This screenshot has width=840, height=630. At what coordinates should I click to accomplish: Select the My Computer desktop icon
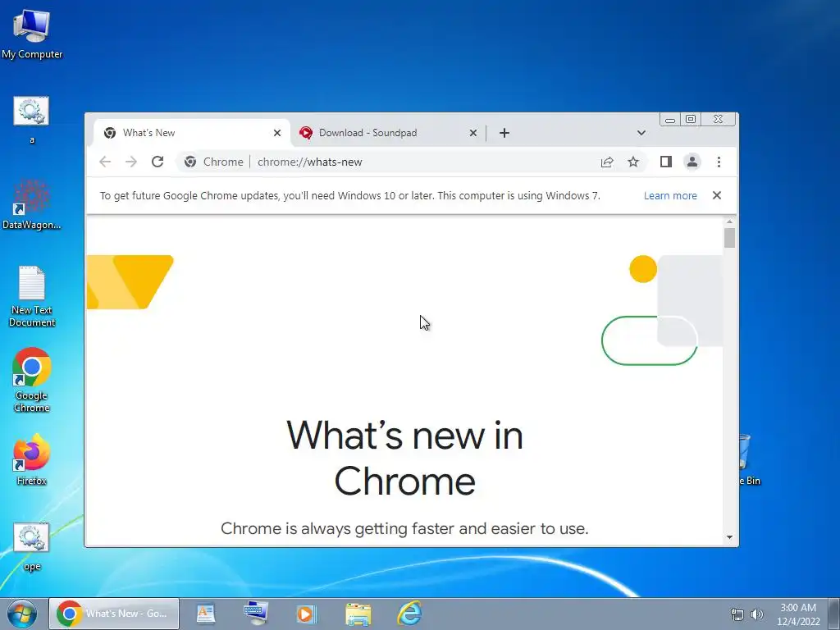(x=32, y=33)
